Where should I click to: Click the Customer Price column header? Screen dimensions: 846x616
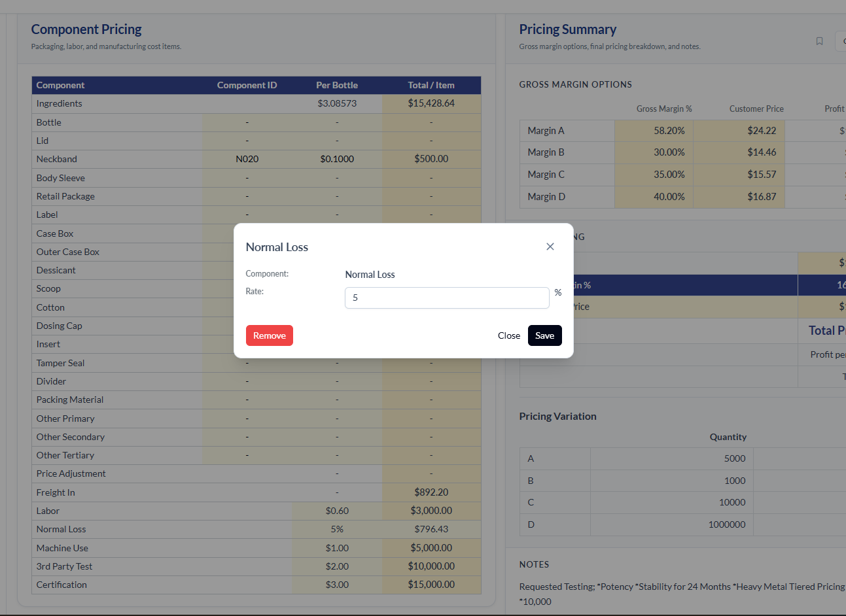pos(756,109)
